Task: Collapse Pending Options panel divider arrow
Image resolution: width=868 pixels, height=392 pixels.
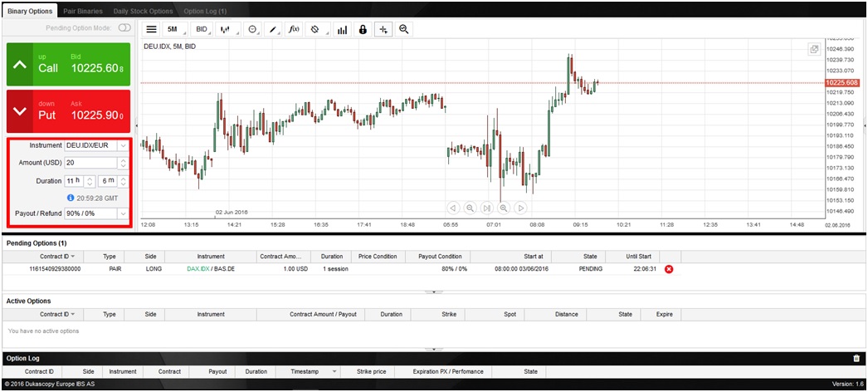Action: [x=434, y=292]
